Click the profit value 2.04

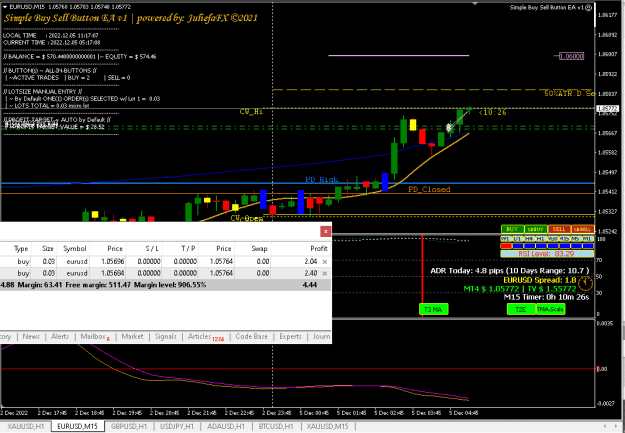pos(311,262)
